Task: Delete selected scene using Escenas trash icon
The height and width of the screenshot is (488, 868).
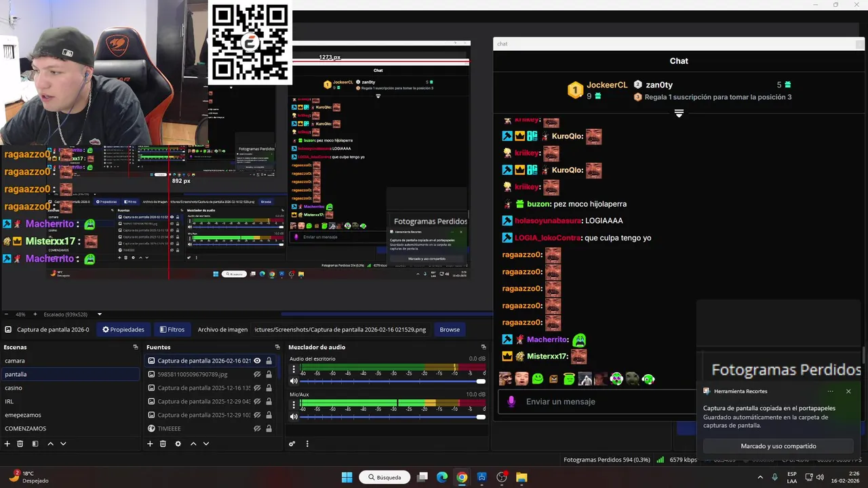Action: [x=20, y=444]
